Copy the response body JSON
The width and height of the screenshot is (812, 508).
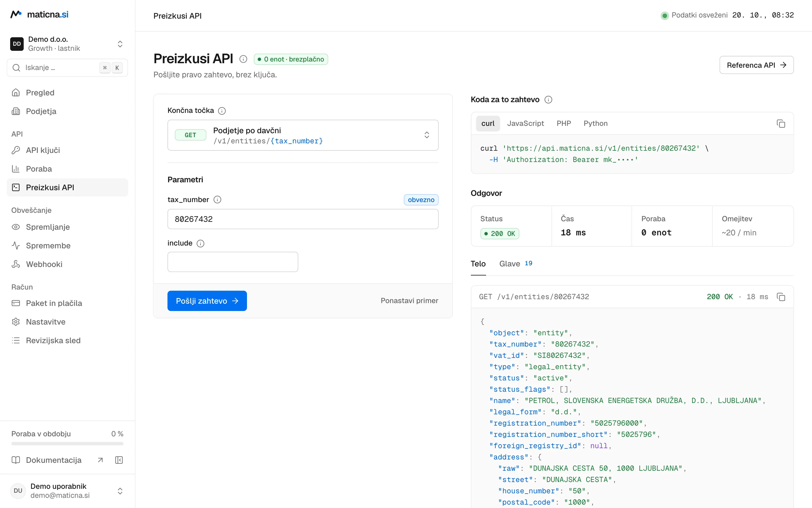(x=781, y=297)
